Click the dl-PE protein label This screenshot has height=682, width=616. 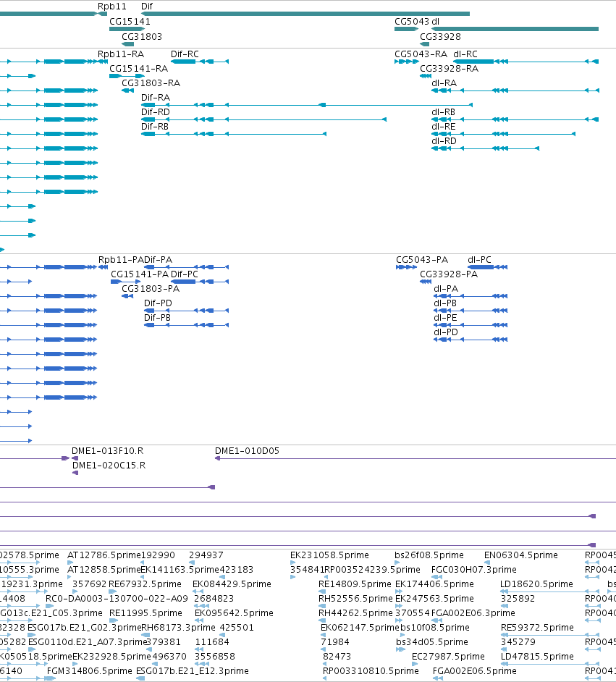(446, 318)
